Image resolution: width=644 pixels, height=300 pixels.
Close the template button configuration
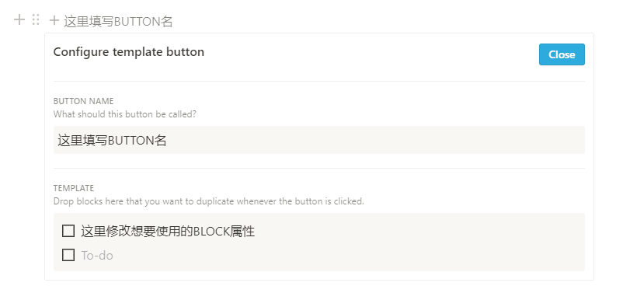point(562,54)
